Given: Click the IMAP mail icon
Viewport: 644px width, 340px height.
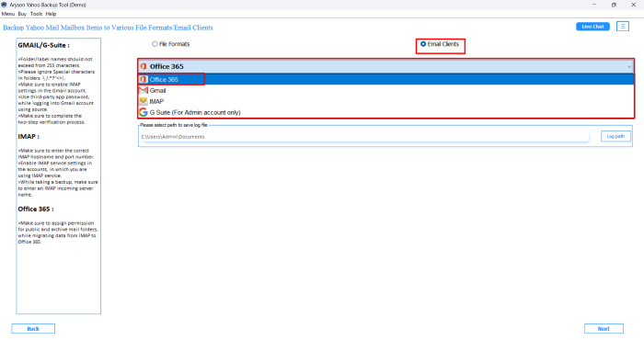Looking at the screenshot, I should click(x=143, y=101).
